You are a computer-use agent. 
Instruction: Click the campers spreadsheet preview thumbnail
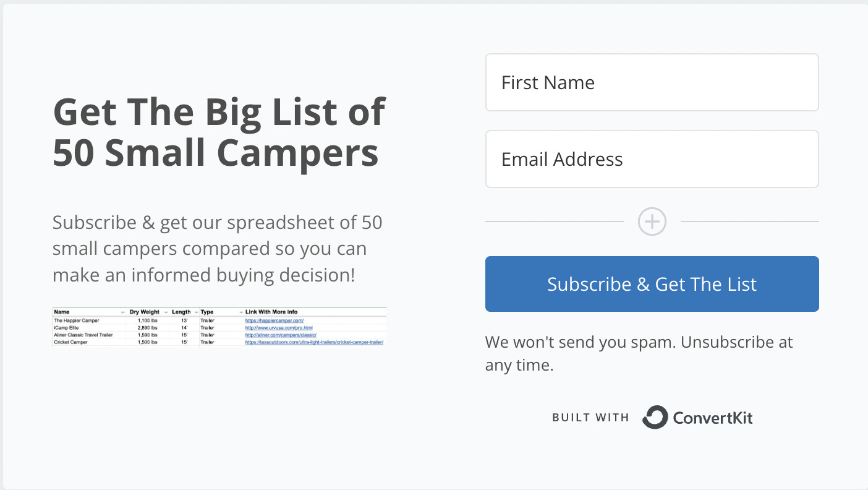[x=219, y=326]
